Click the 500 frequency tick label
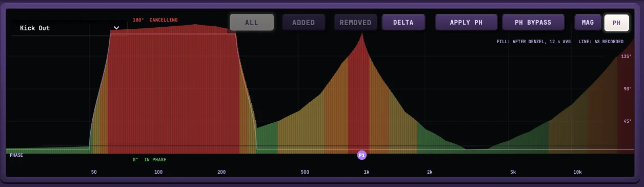Image resolution: width=644 pixels, height=187 pixels. 305,172
